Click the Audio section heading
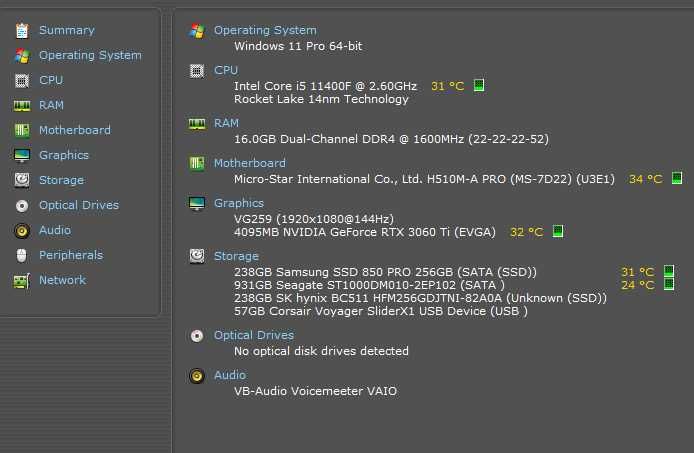This screenshot has width=694, height=453. (229, 375)
